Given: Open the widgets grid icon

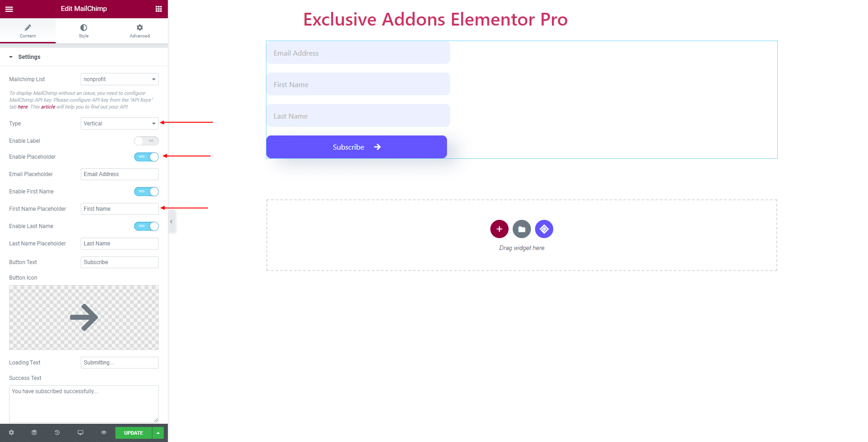Looking at the screenshot, I should coord(159,9).
